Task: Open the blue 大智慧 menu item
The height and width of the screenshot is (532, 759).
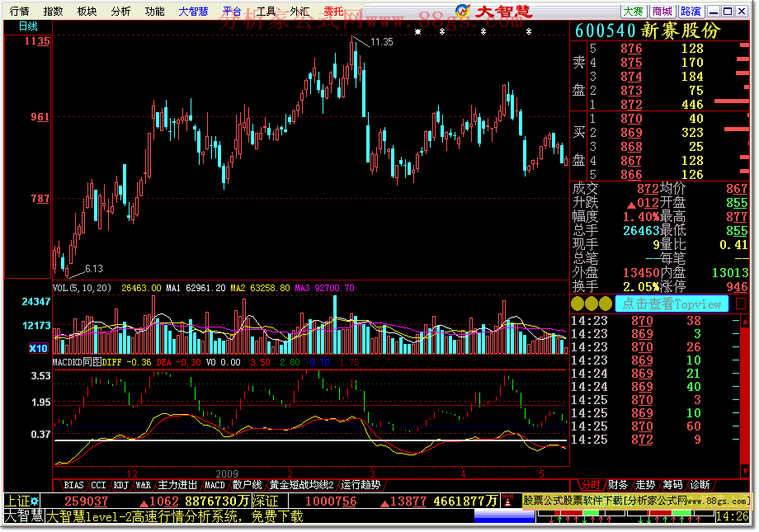Action: pyautogui.click(x=193, y=11)
